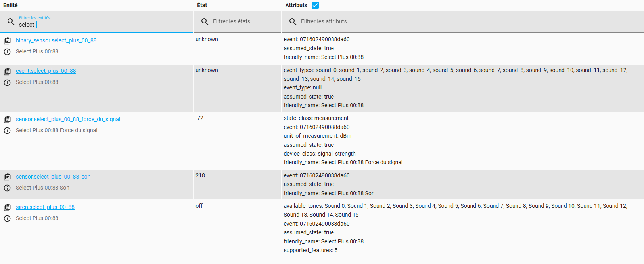644x264 pixels.
Task: Toggle the Attributs column checkbox
Action: pyautogui.click(x=315, y=5)
